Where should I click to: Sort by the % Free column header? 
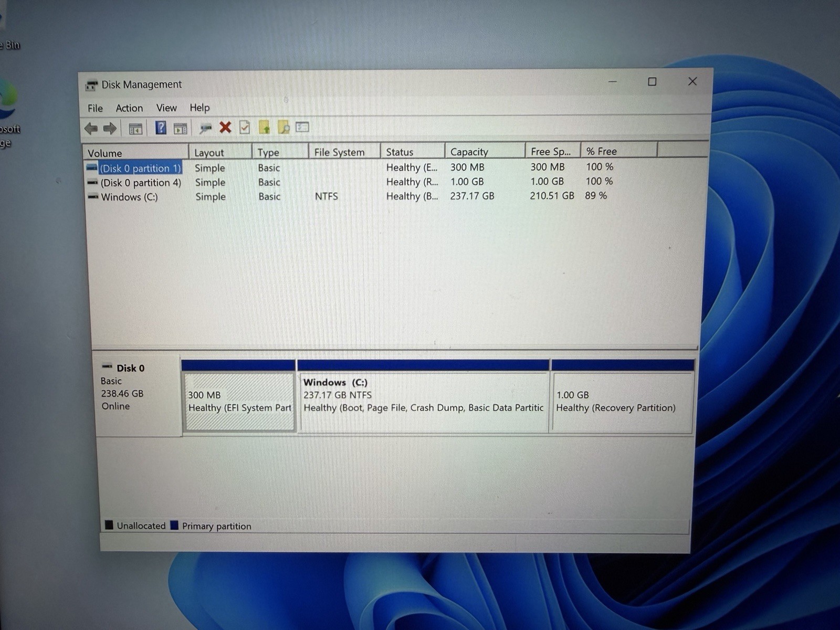point(619,151)
